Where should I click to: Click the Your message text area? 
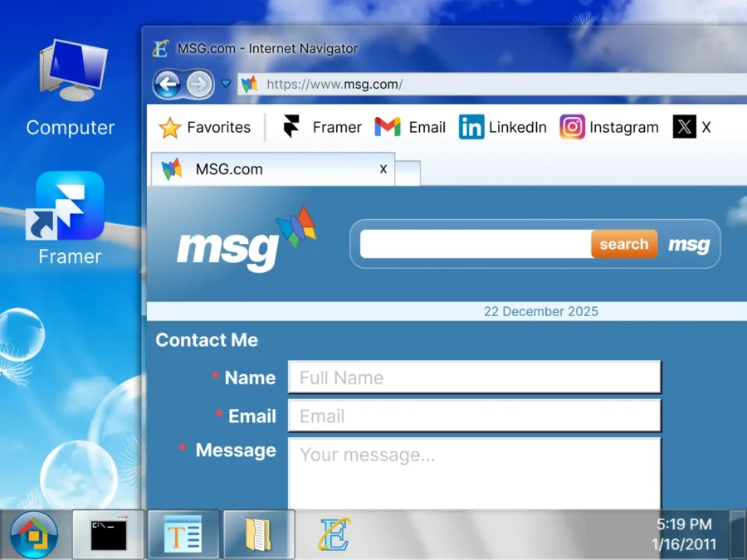[475, 474]
